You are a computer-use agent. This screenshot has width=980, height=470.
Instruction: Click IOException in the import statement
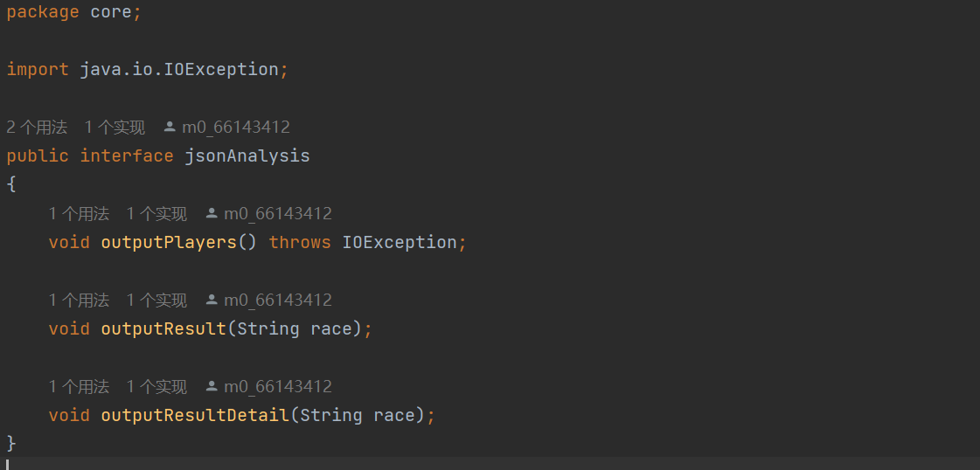(221, 69)
